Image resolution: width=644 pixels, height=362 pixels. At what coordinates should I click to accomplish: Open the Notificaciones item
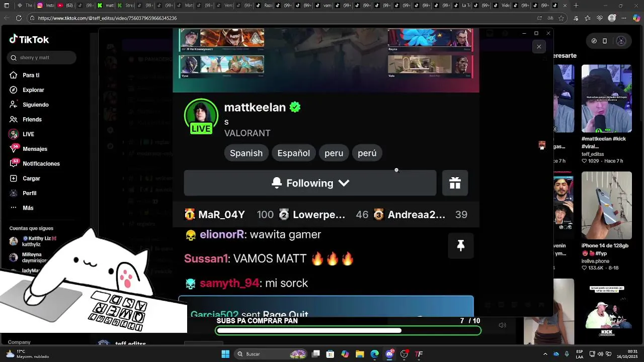pyautogui.click(x=41, y=163)
